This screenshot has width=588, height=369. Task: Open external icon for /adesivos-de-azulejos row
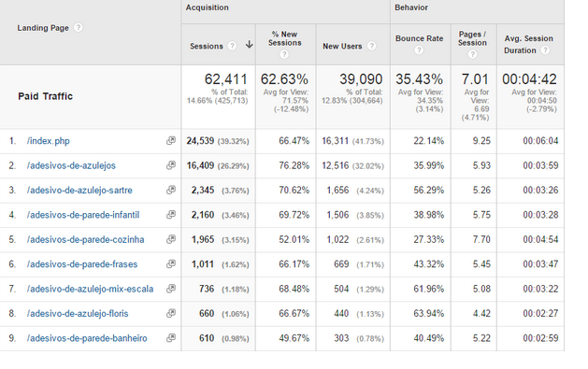pyautogui.click(x=171, y=165)
